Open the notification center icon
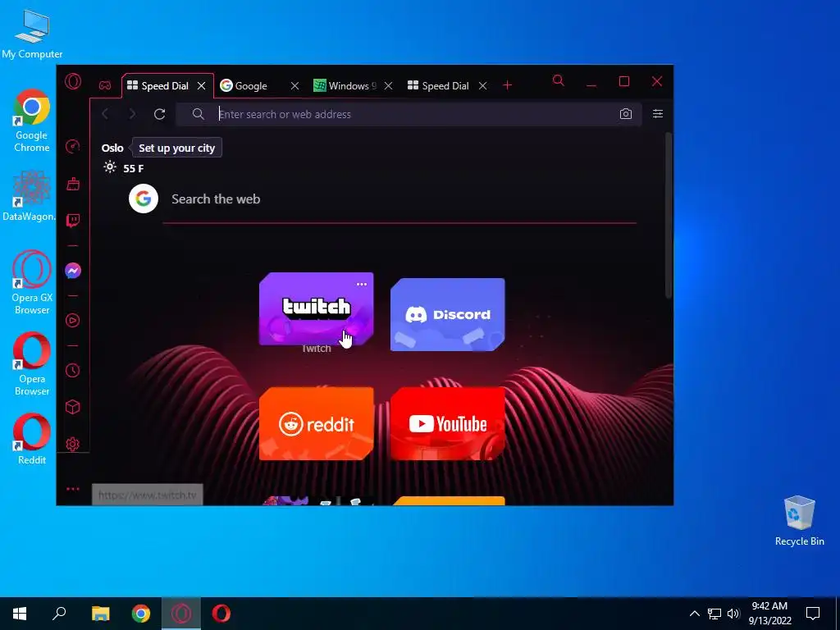The image size is (840, 630). pos(813,614)
